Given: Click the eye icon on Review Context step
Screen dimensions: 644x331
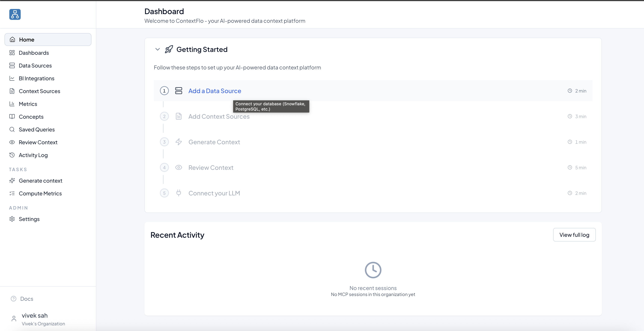Looking at the screenshot, I should tap(178, 168).
